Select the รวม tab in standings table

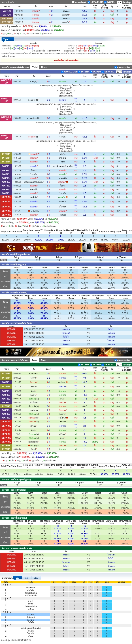(x=17, y=578)
